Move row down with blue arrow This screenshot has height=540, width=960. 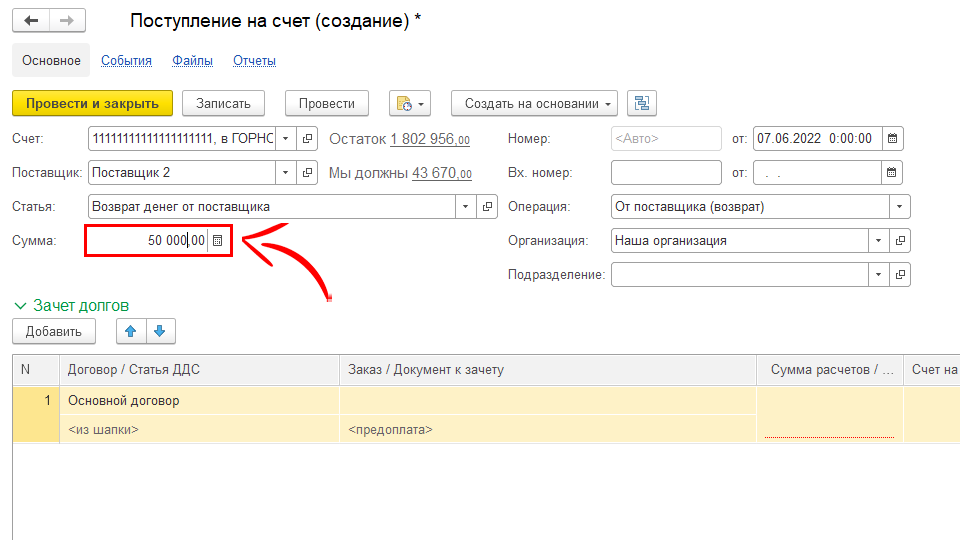[x=159, y=331]
